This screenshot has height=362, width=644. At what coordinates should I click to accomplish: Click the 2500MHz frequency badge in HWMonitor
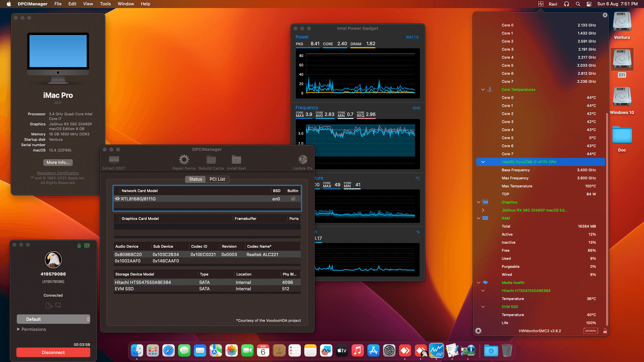point(590,331)
